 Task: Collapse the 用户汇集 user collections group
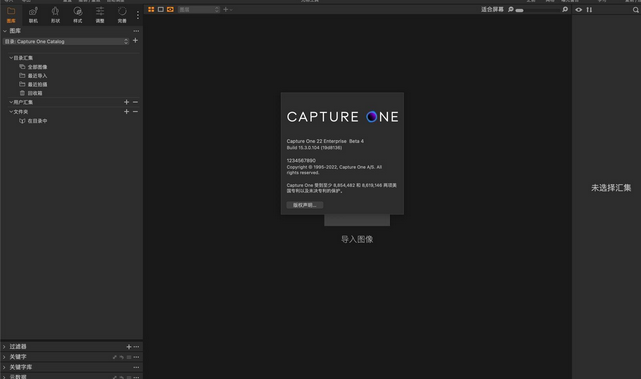pyautogui.click(x=11, y=102)
